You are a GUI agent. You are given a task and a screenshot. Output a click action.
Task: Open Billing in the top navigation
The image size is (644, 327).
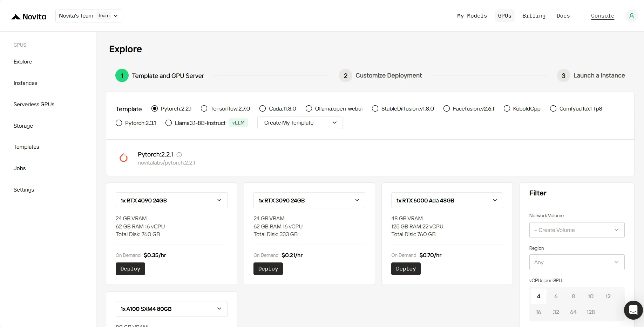click(x=534, y=16)
